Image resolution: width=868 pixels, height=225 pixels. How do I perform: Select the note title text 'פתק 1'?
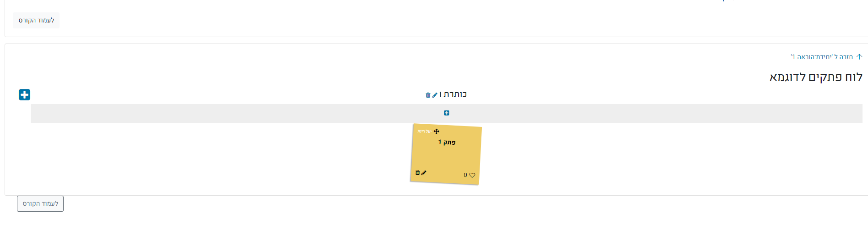(447, 142)
